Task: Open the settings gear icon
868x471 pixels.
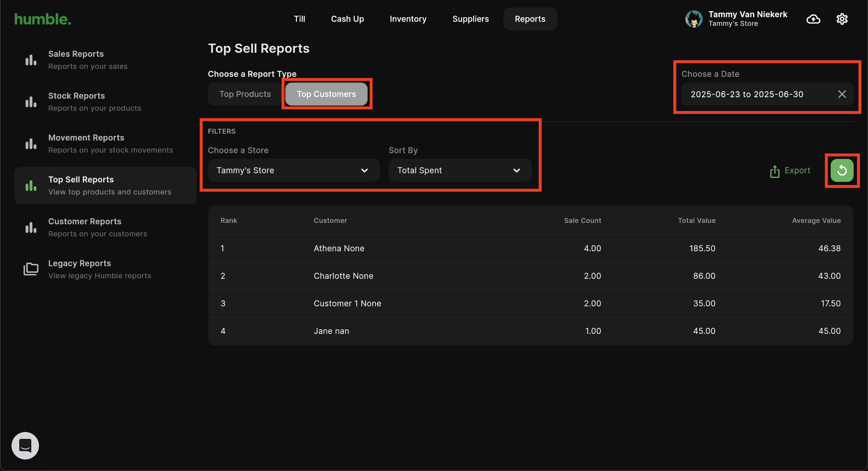Action: [842, 19]
